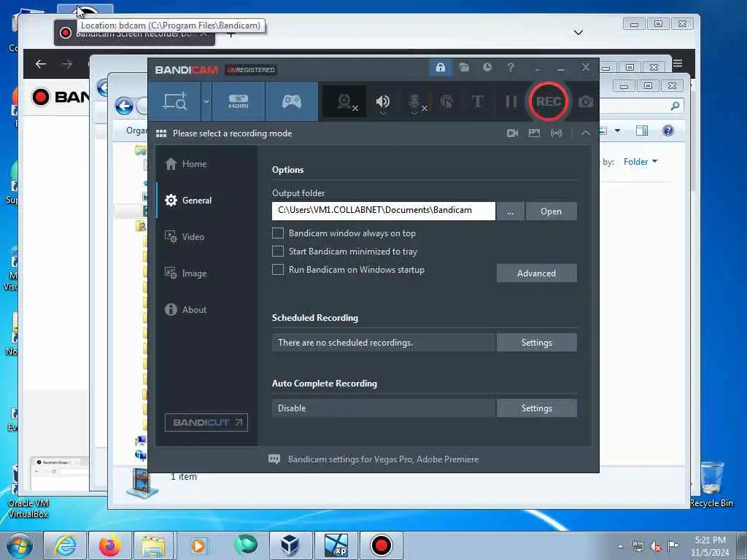Enable Bandicam window always on top
This screenshot has height=560, width=747.
click(278, 233)
